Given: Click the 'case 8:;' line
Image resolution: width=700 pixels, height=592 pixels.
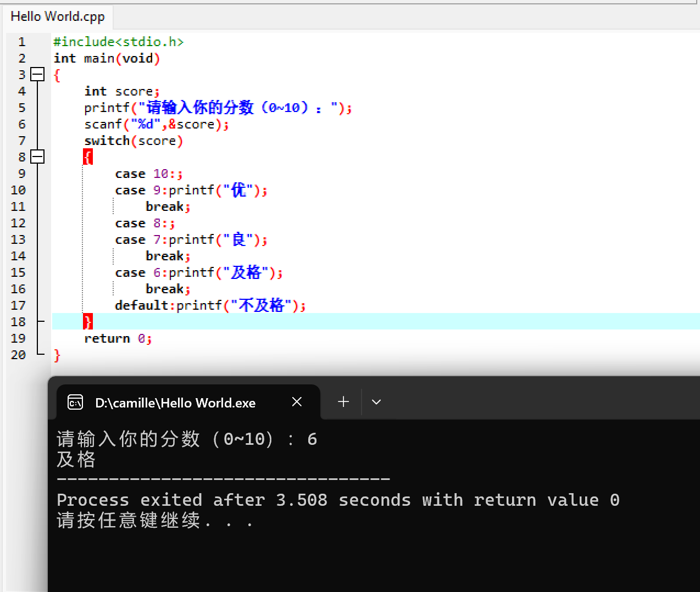Looking at the screenshot, I should point(145,223).
